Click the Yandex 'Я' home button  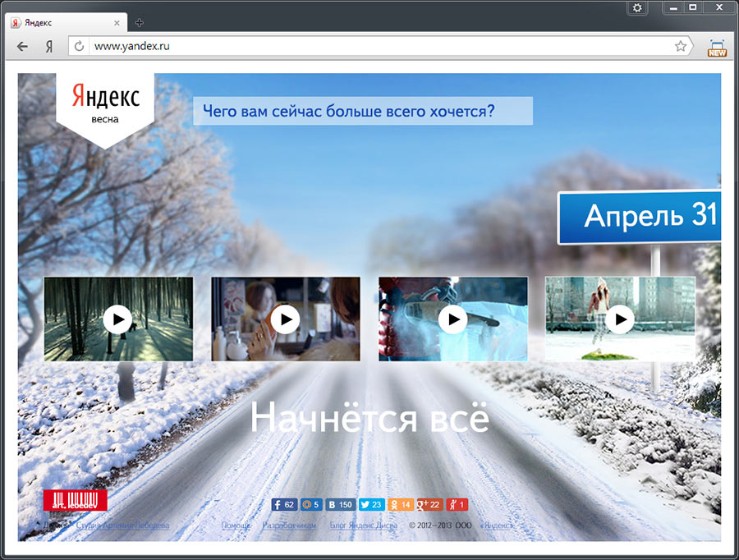[49, 47]
